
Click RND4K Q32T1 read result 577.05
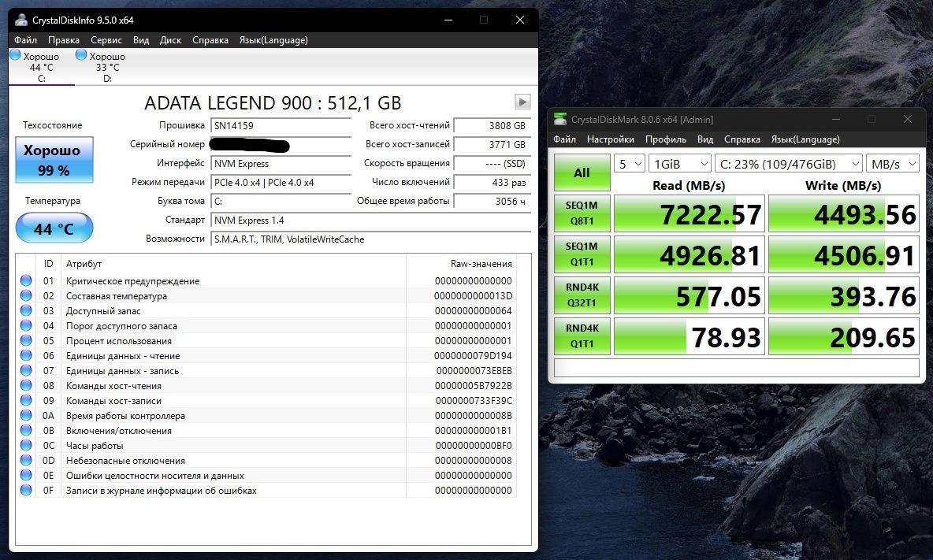pyautogui.click(x=689, y=295)
